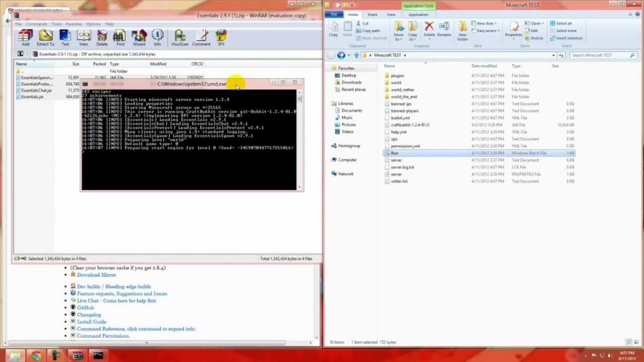The height and width of the screenshot is (362, 644).
Task: Select plugins folder in Explorer
Action: click(x=397, y=75)
